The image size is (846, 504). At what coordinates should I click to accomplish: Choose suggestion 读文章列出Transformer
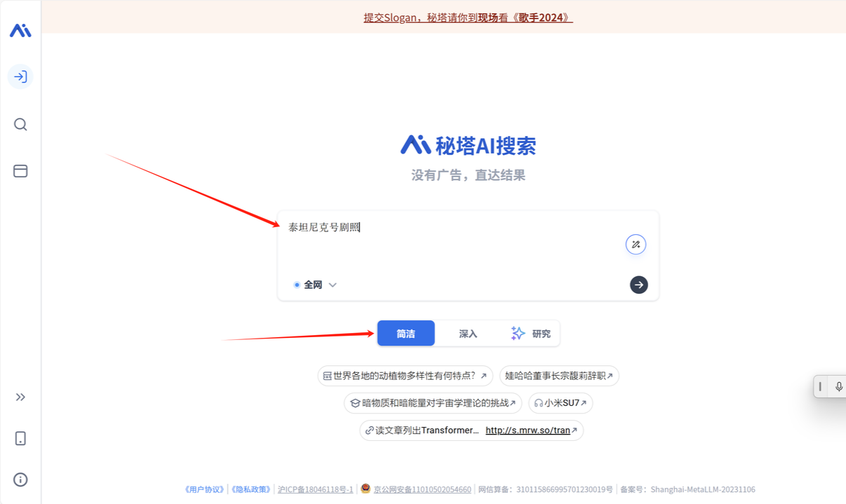click(471, 430)
